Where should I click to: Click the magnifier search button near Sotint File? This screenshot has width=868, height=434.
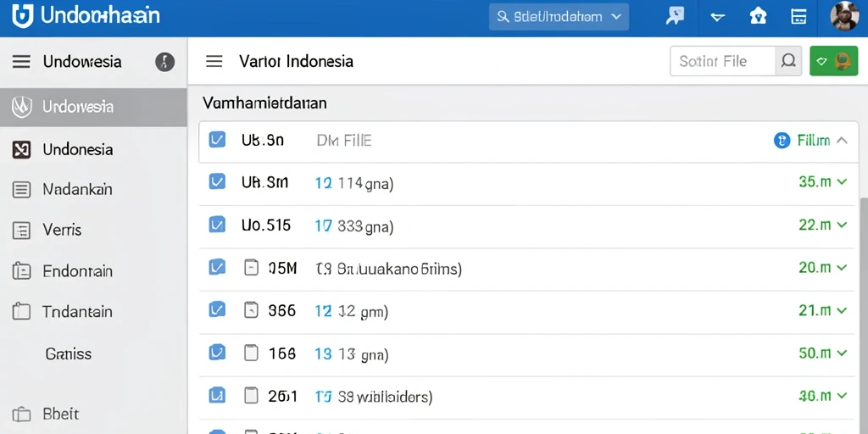click(x=788, y=61)
